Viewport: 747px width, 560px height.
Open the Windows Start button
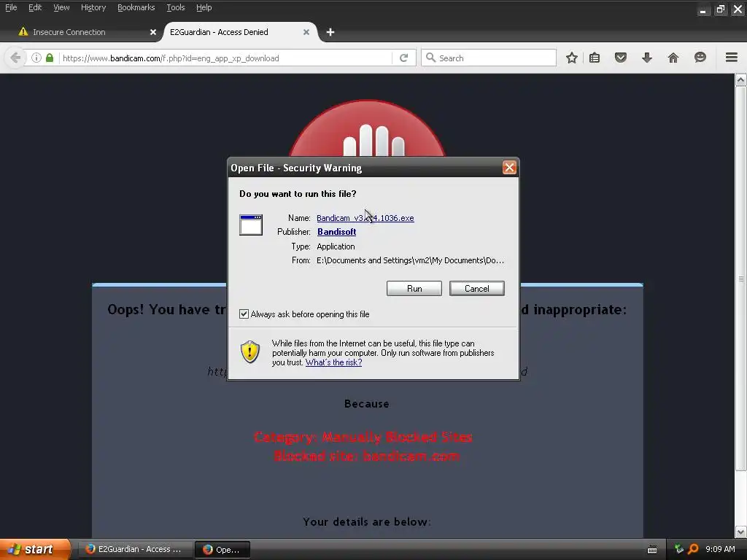pyautogui.click(x=35, y=549)
